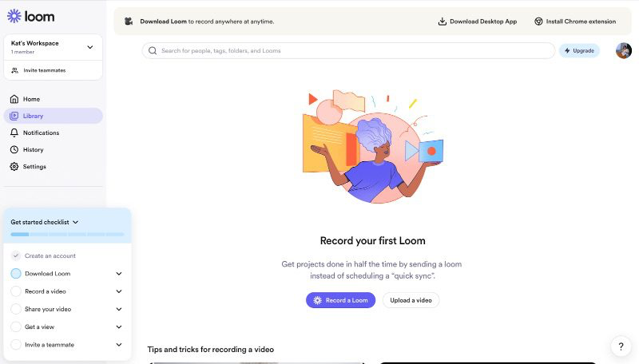Screen dimensions: 639x364
Task: Click the Loom logo icon
Action: pyautogui.click(x=14, y=16)
